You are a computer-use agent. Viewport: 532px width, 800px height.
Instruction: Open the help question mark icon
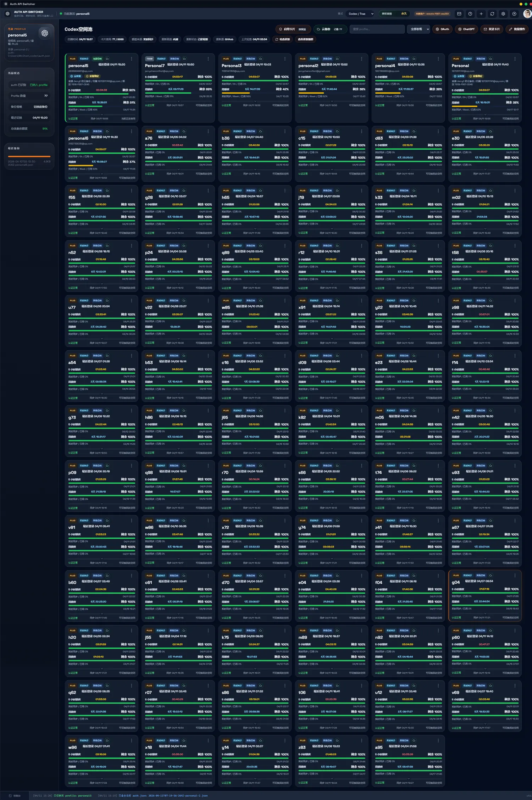(470, 14)
